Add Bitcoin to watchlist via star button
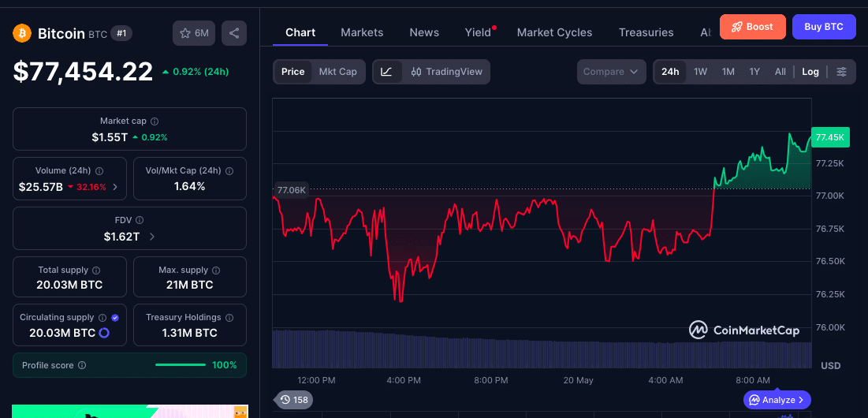This screenshot has width=868, height=418. coord(194,33)
